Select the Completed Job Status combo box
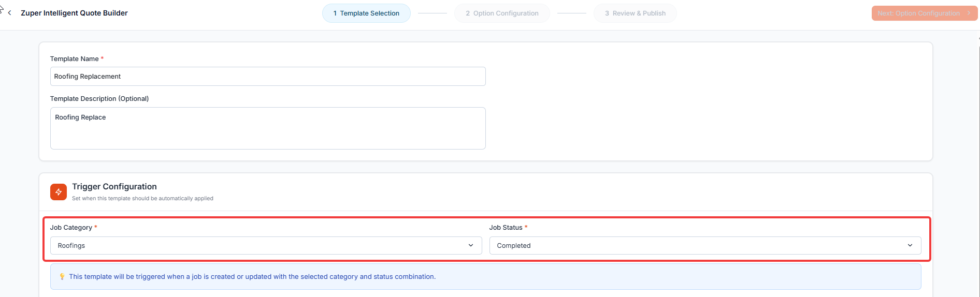980x297 pixels. pyautogui.click(x=705, y=246)
